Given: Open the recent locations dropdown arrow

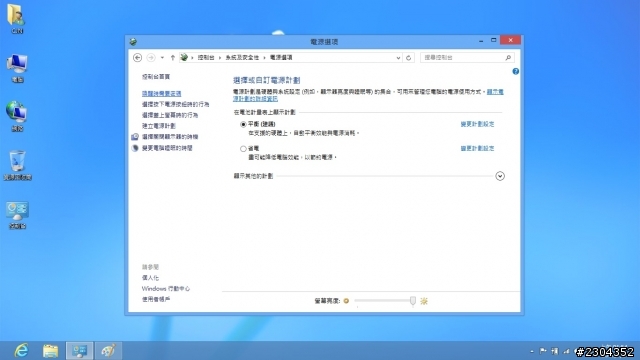Looking at the screenshot, I should pyautogui.click(x=162, y=58).
